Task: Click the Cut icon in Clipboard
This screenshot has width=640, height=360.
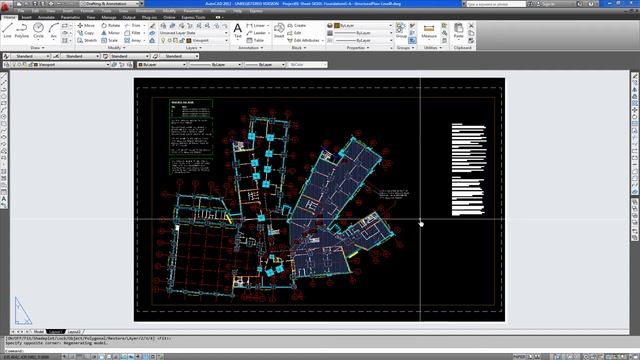Action: click(471, 25)
